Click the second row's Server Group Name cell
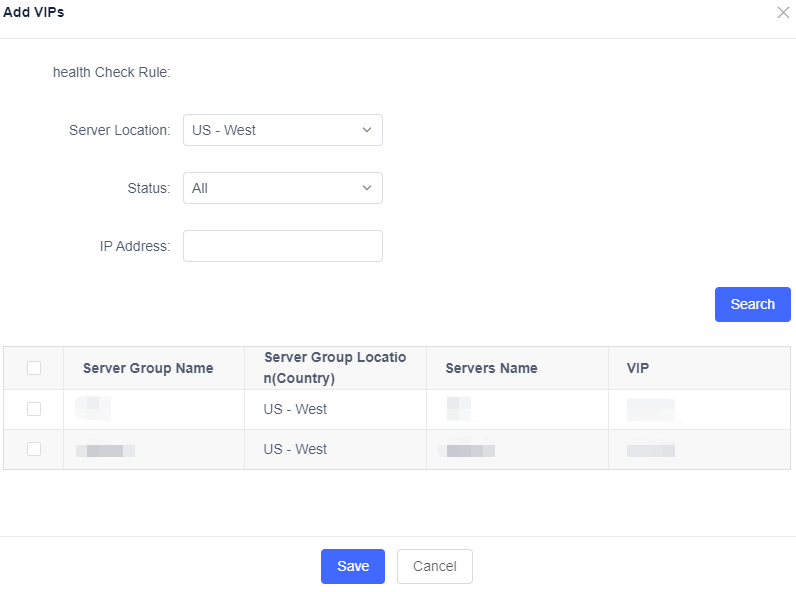The height and width of the screenshot is (592, 796). click(x=106, y=450)
